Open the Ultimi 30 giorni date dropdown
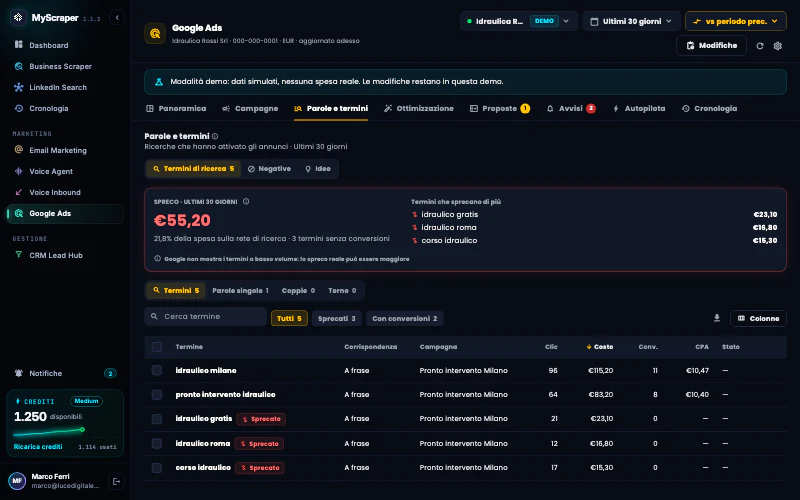Viewport: 800px width, 500px height. (x=631, y=21)
